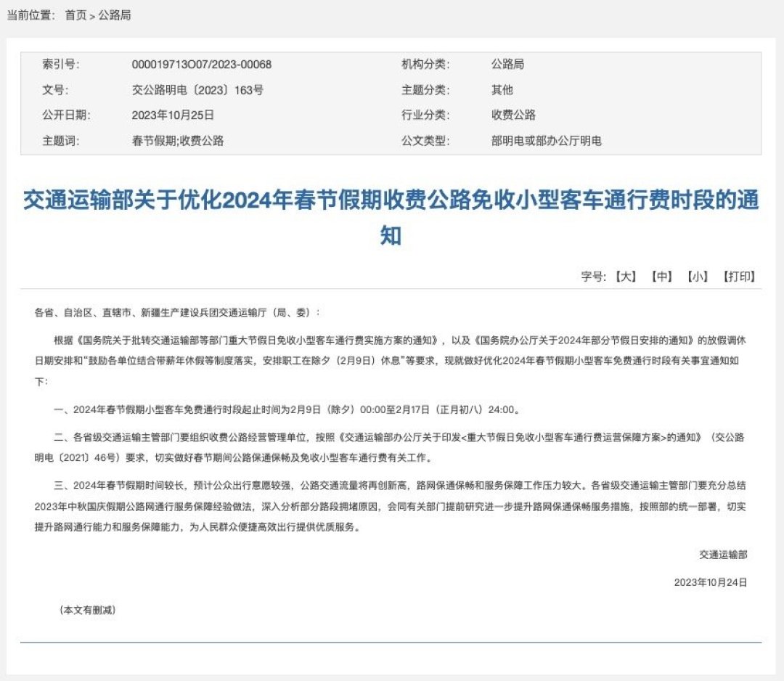Open the 首页 breadcrumb link
This screenshot has height=681, width=784.
(x=75, y=15)
